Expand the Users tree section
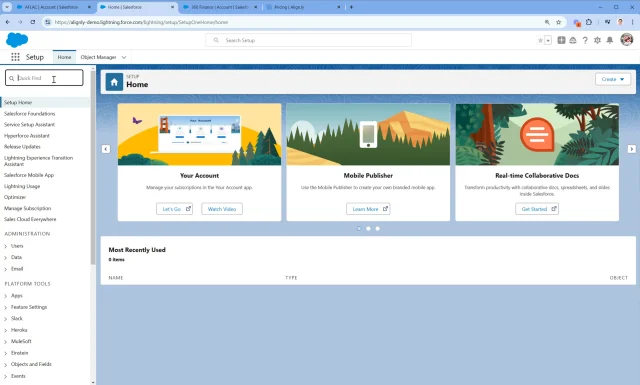Viewport: 640px width, 385px height. coord(6,246)
